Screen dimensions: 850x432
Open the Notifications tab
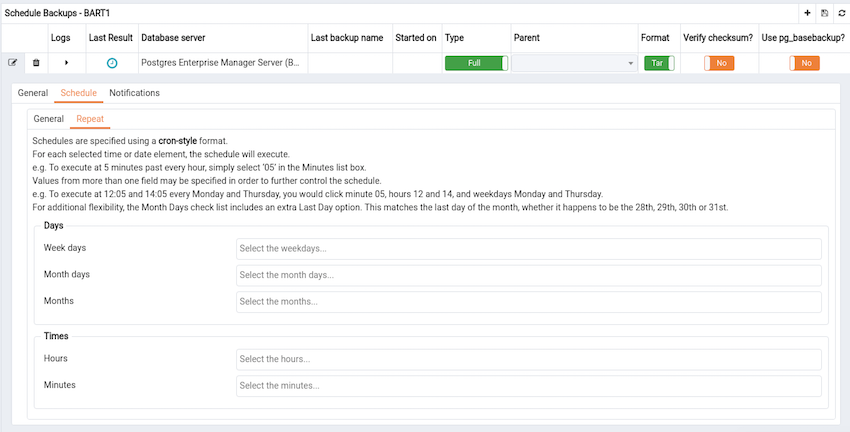134,93
